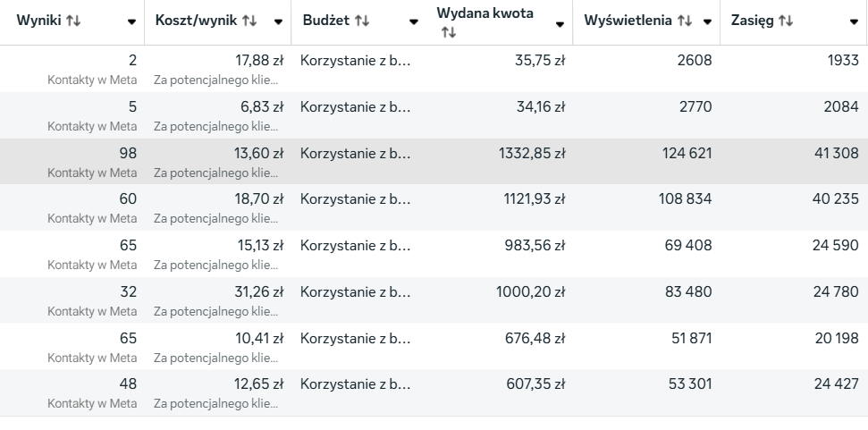Click the Zasięg column header label
This screenshot has width=868, height=430.
[752, 21]
